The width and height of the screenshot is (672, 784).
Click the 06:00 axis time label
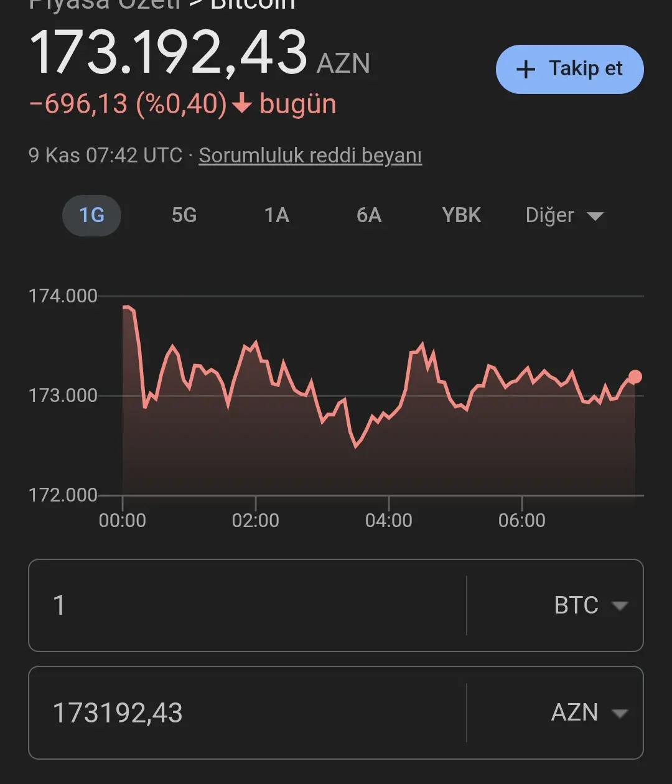click(x=522, y=520)
